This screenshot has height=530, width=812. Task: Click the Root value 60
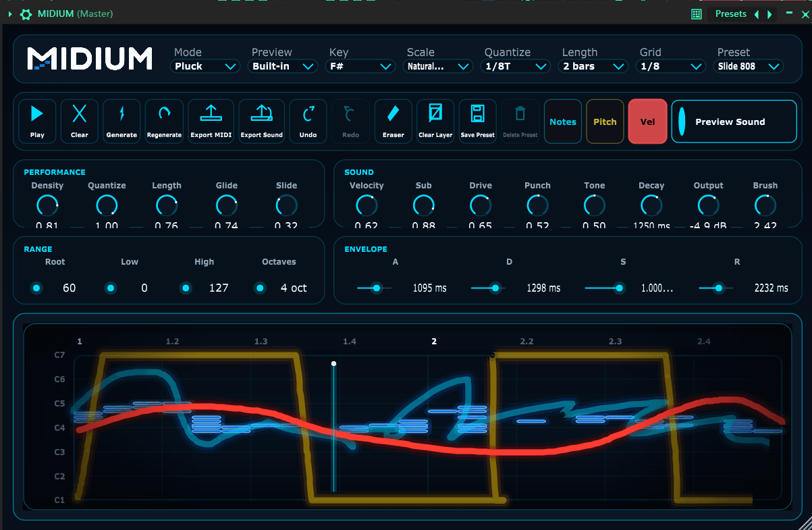click(x=70, y=288)
